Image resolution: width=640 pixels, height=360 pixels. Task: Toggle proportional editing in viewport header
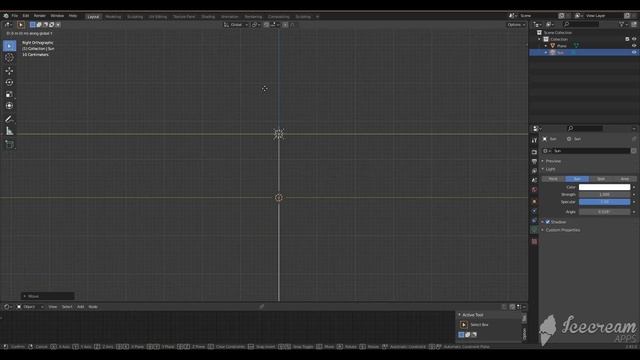285,25
